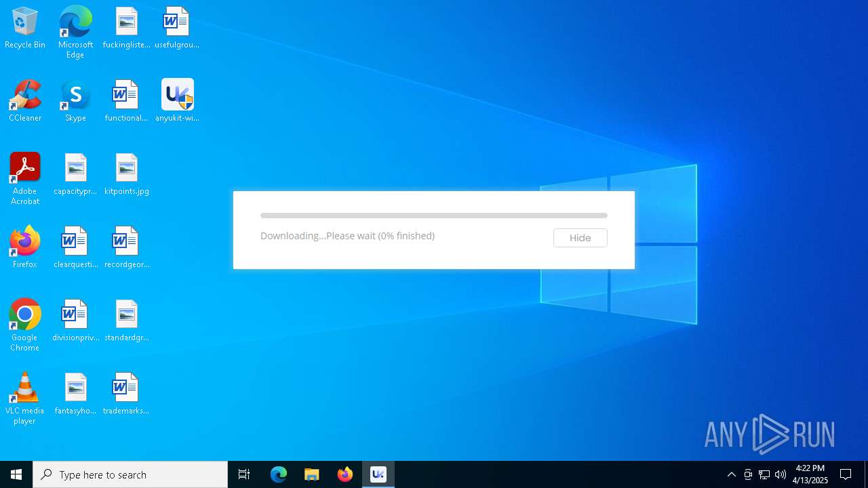Image resolution: width=868 pixels, height=488 pixels.
Task: Select the usefulgrou... Word document
Action: [x=177, y=28]
